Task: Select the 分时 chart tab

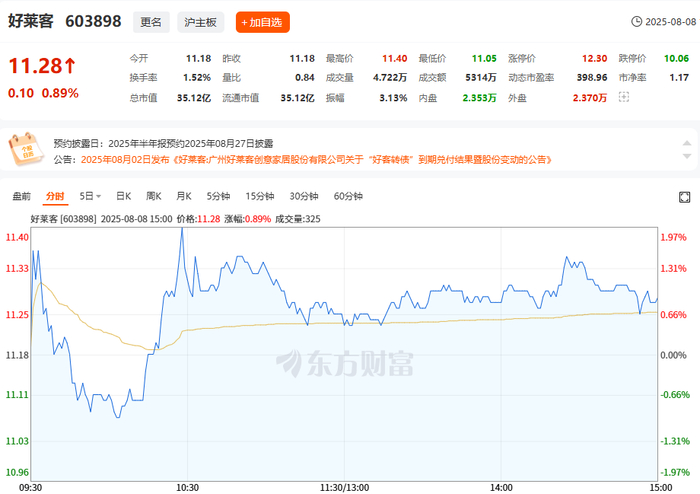Action: 55,196
